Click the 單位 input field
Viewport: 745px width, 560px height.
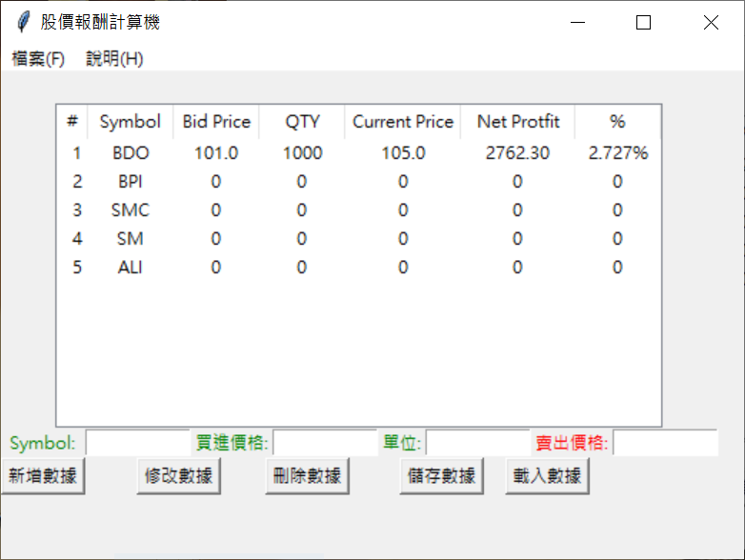pos(477,443)
